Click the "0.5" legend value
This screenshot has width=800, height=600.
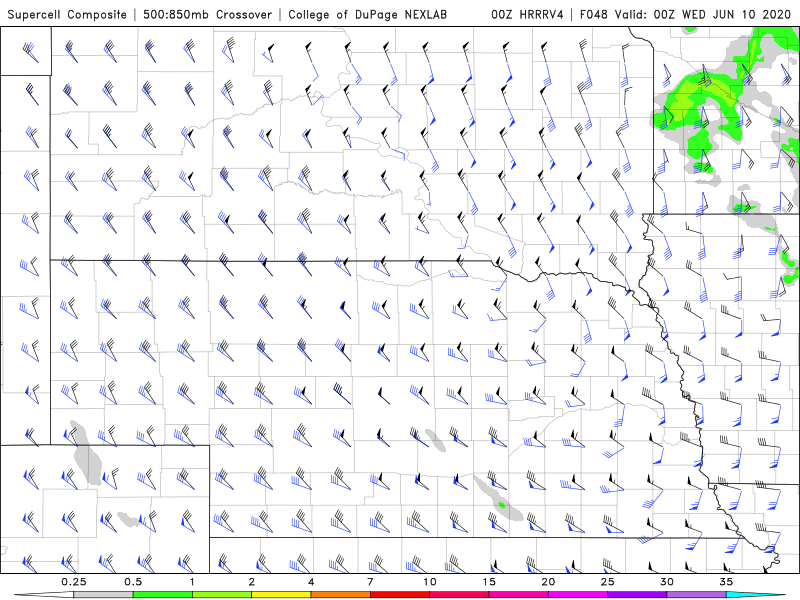coord(133,582)
